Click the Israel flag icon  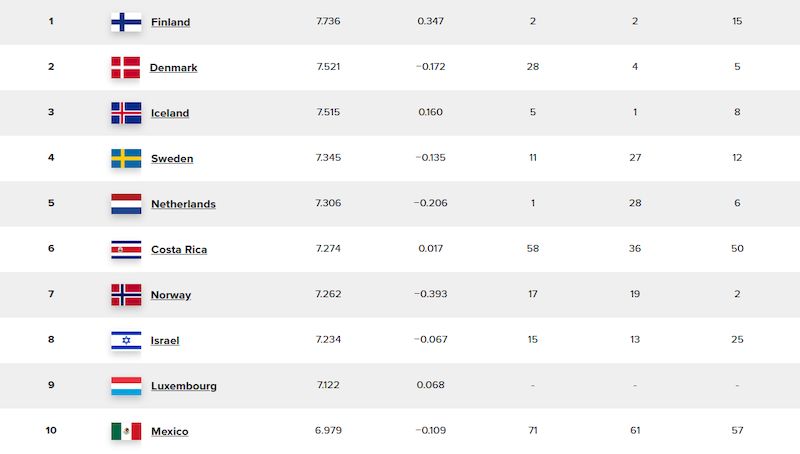click(126, 340)
